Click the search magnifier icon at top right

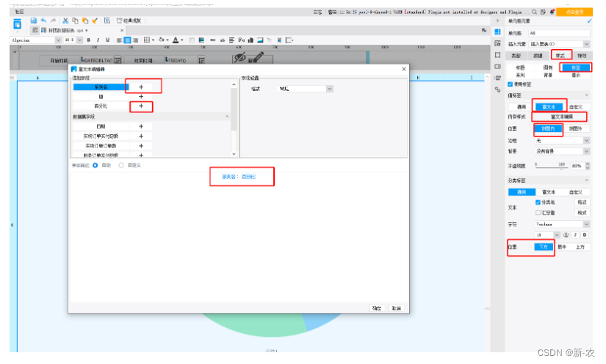[x=534, y=12]
